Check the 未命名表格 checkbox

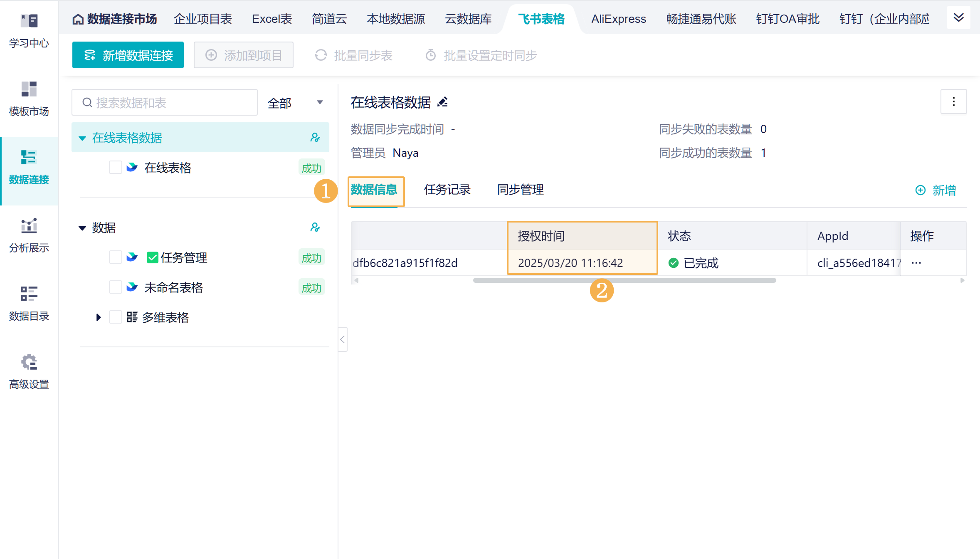[x=115, y=287]
